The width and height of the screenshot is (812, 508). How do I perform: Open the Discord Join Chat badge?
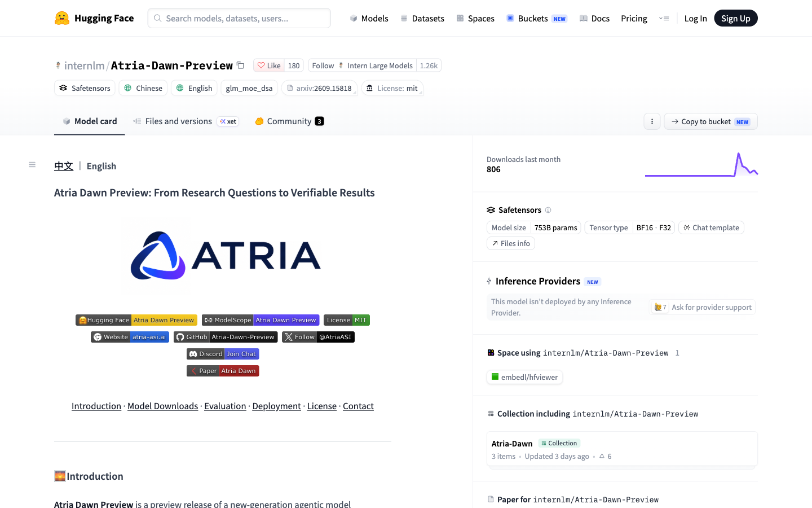[x=223, y=354]
